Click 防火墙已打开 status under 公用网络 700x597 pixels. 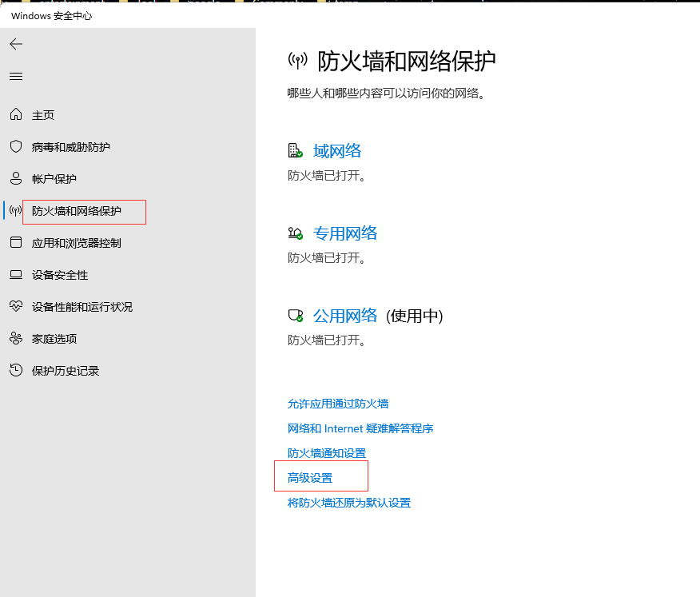click(327, 340)
